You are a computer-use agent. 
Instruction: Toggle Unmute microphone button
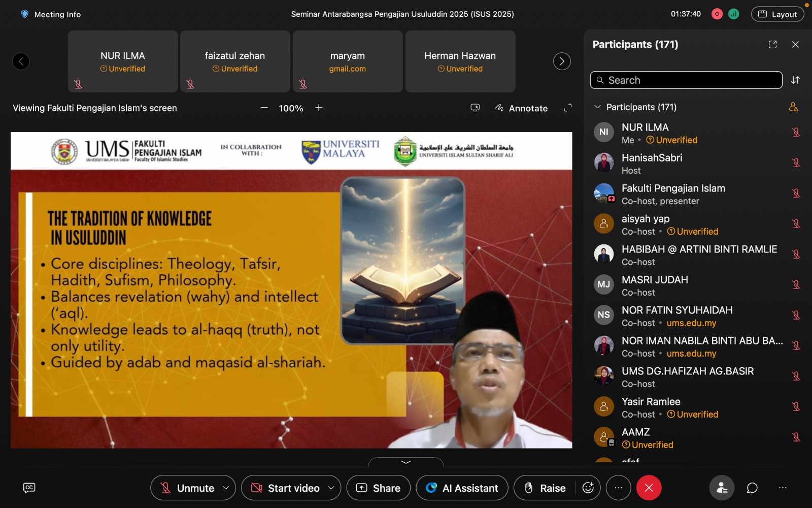tap(187, 488)
